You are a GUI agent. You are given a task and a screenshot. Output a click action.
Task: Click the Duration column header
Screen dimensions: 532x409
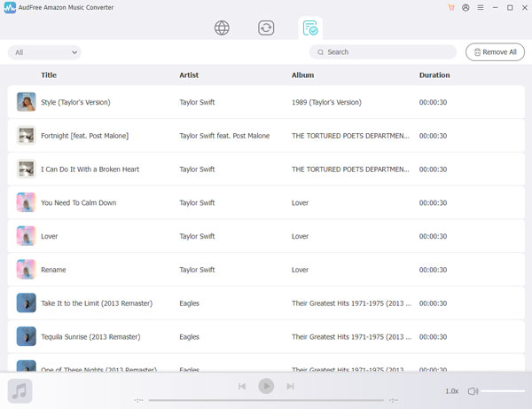pos(434,75)
